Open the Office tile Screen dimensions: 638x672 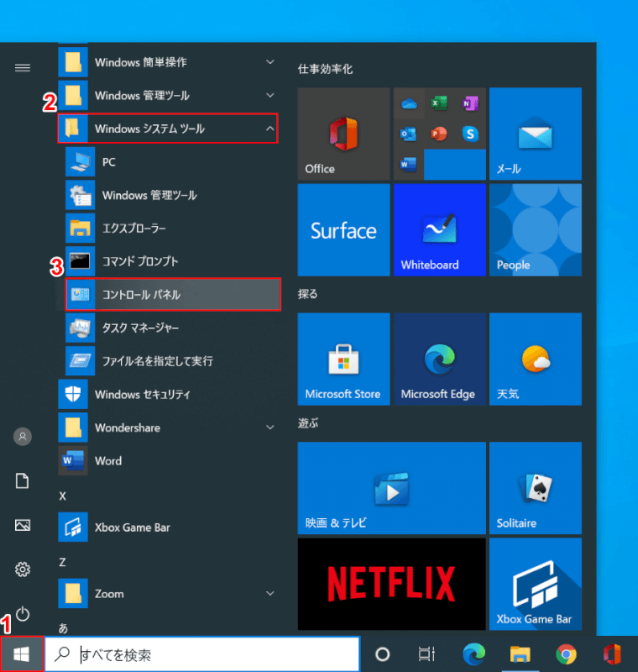344,134
